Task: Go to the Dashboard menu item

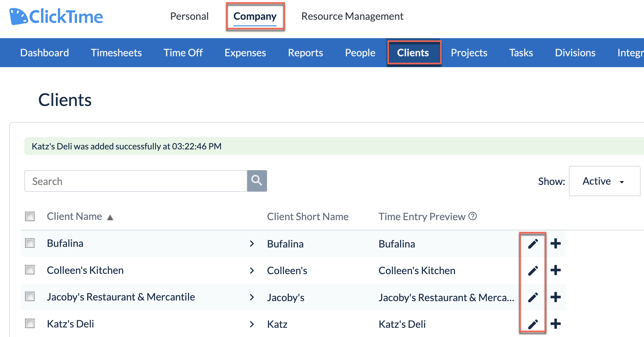Action: pos(44,53)
